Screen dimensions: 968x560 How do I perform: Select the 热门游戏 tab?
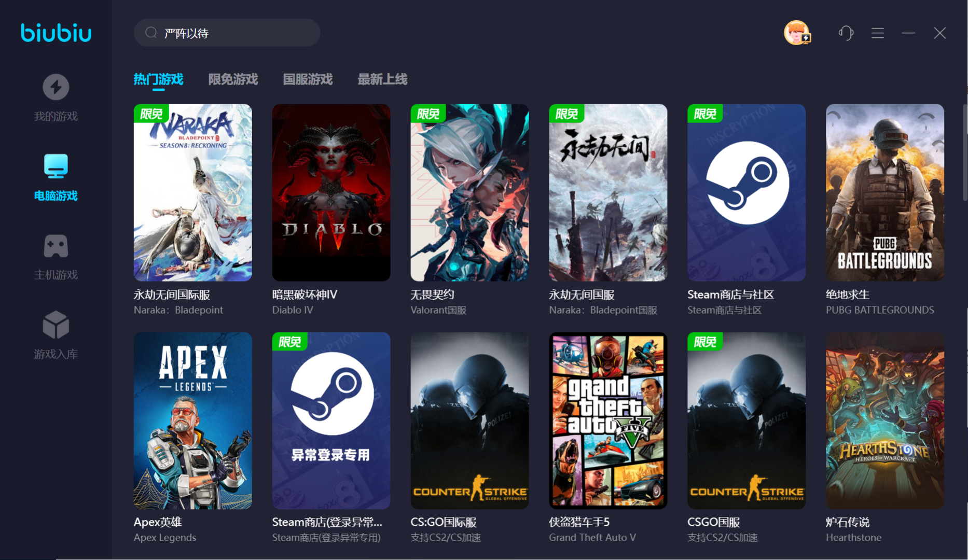click(158, 79)
